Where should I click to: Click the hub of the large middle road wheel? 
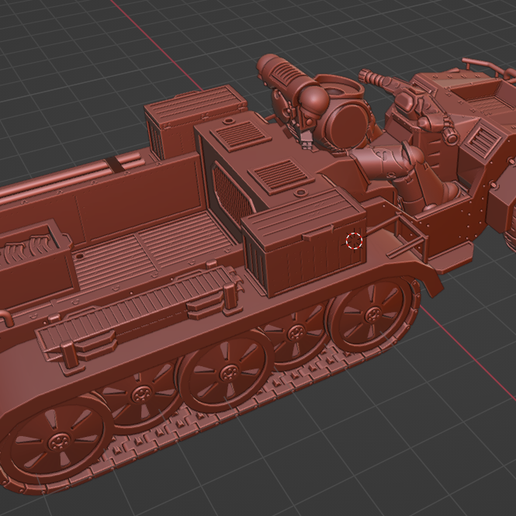229,372
